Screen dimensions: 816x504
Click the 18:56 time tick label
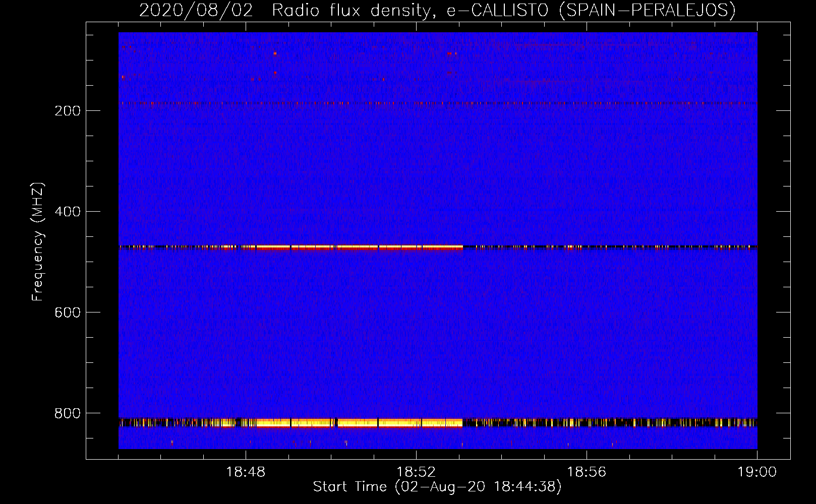pyautogui.click(x=587, y=472)
